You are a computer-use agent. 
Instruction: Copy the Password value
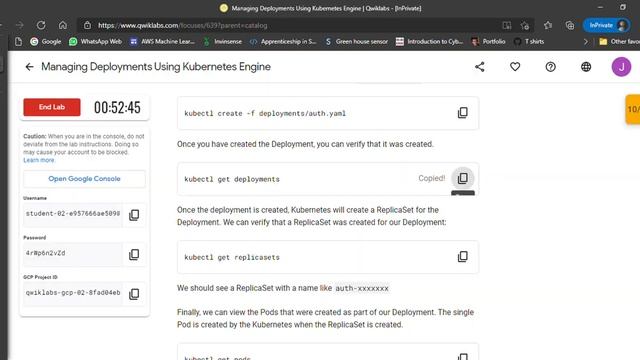point(134,255)
